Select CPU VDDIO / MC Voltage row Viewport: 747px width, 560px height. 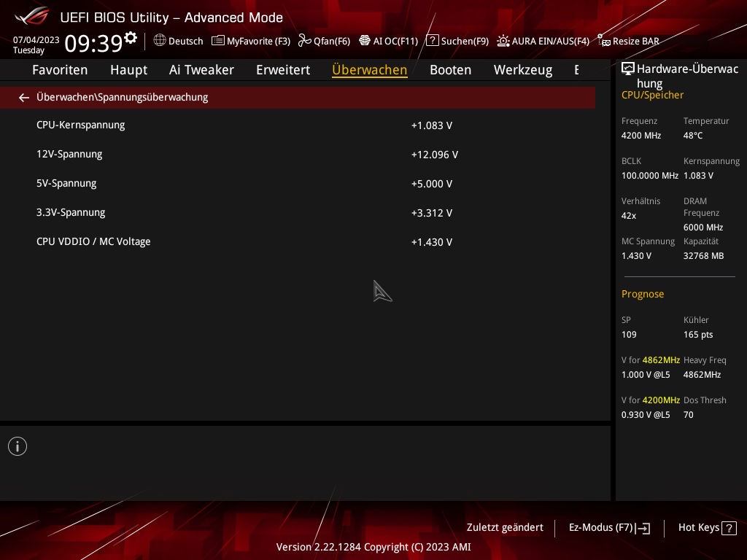click(298, 241)
